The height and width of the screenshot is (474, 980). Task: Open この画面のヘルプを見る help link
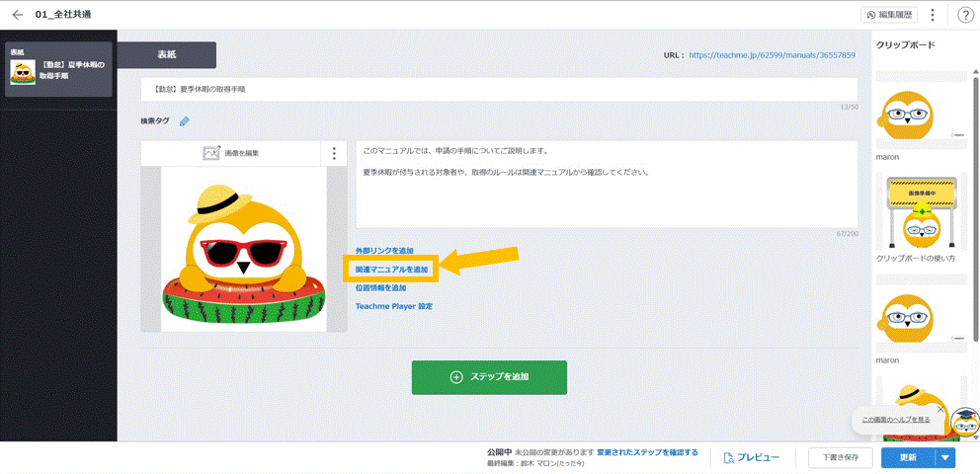896,419
